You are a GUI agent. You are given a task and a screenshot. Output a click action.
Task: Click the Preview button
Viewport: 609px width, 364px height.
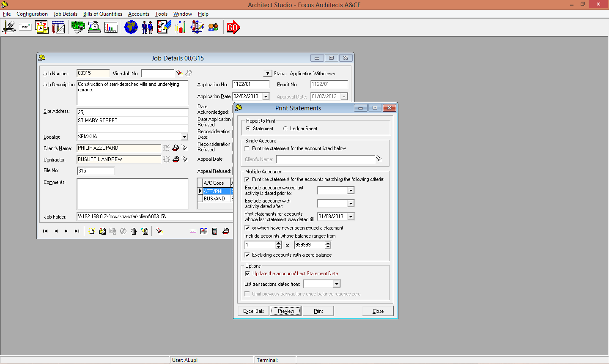coord(286,311)
